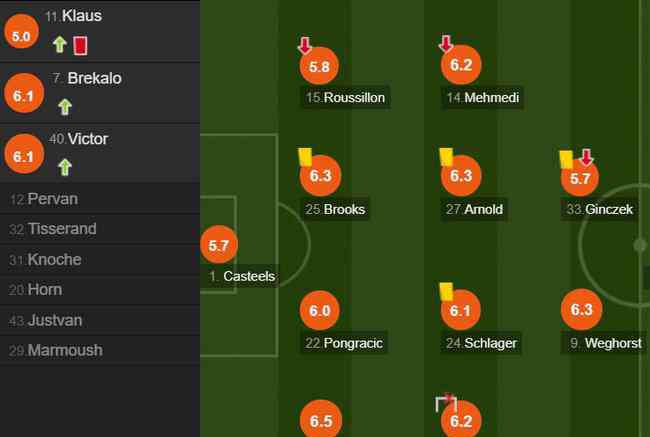Click Mehmedi's red substituted-off arrow
650x437 pixels.
446,44
